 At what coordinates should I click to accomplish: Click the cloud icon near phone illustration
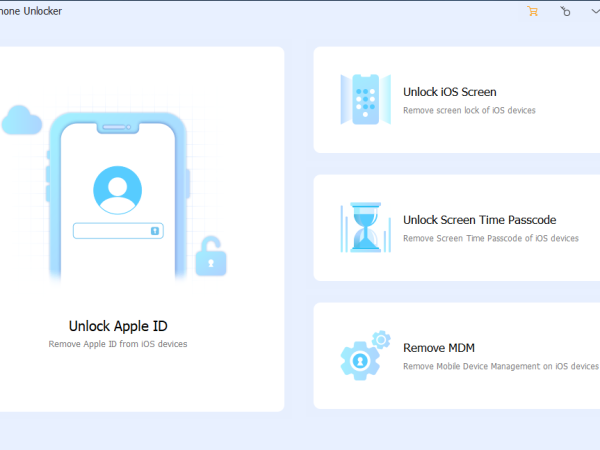(22, 120)
